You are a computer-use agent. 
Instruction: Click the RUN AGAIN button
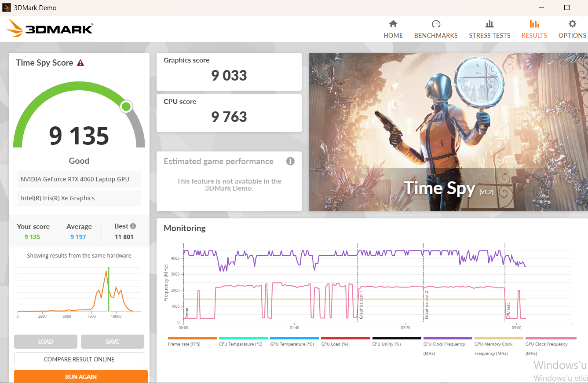(x=81, y=376)
